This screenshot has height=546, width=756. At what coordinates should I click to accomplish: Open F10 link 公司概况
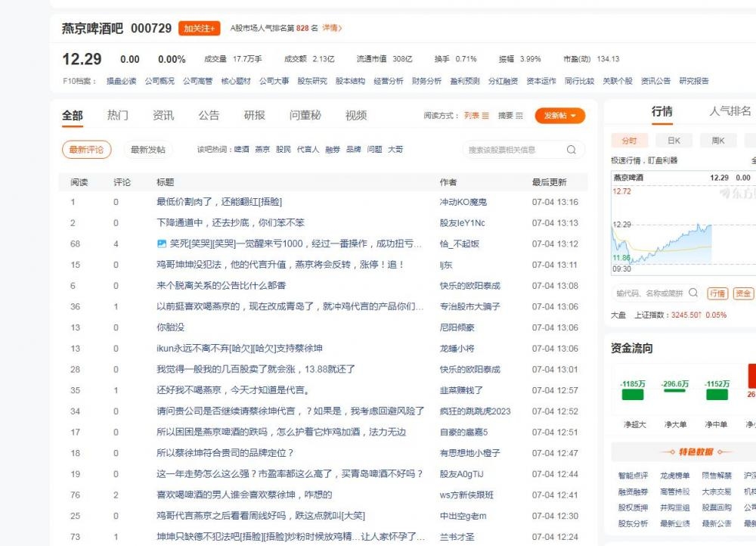pyautogui.click(x=160, y=81)
